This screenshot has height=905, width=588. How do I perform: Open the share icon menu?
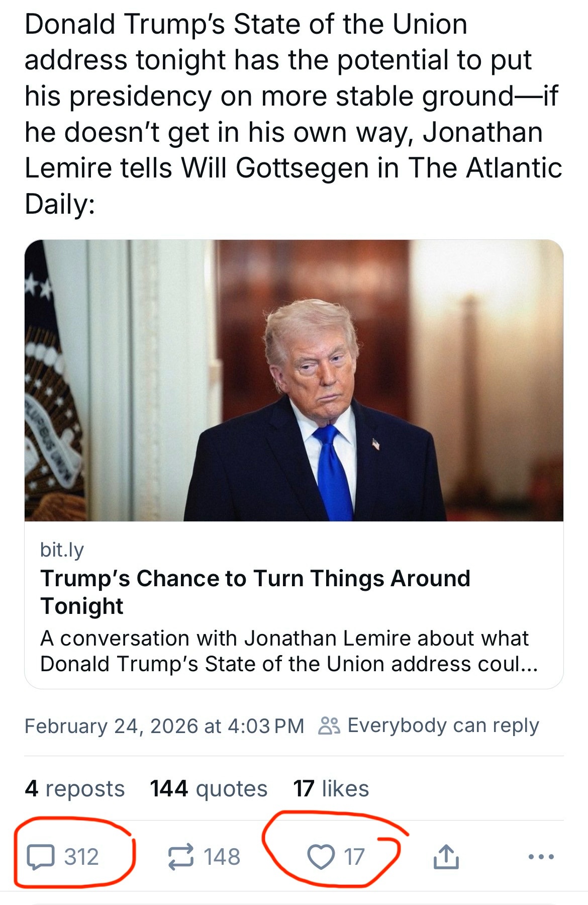tap(446, 857)
